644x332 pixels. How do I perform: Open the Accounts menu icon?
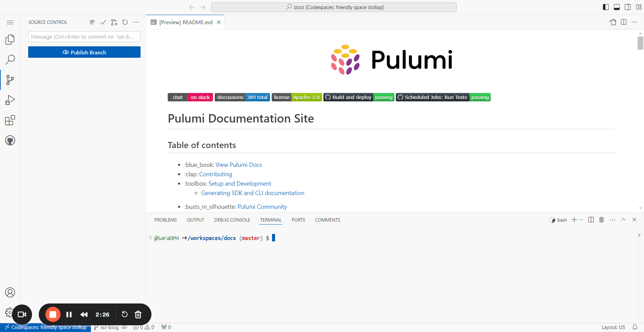pos(10,292)
